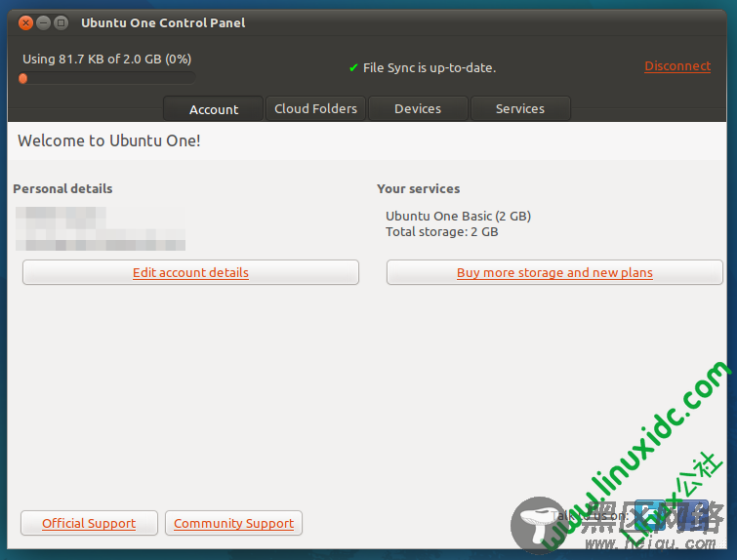The height and width of the screenshot is (560, 737).
Task: Click the 'File Sync is up-to-date.' status text
Action: [x=430, y=67]
